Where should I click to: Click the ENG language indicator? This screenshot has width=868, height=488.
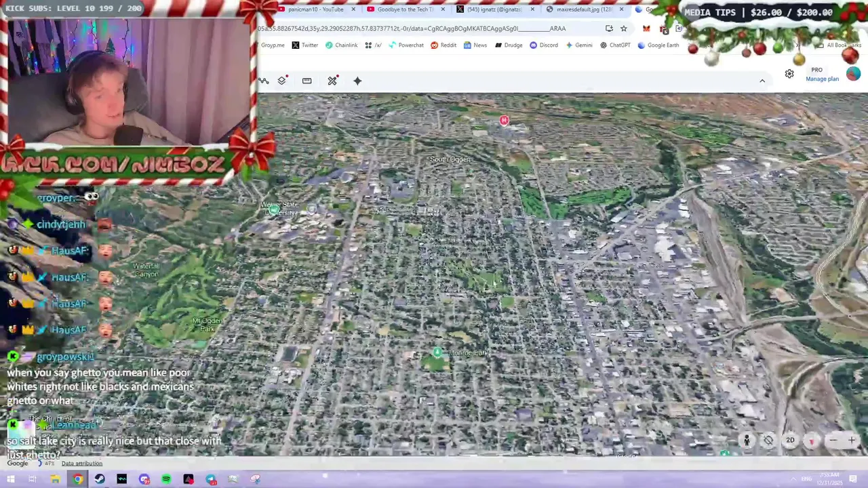coord(806,479)
